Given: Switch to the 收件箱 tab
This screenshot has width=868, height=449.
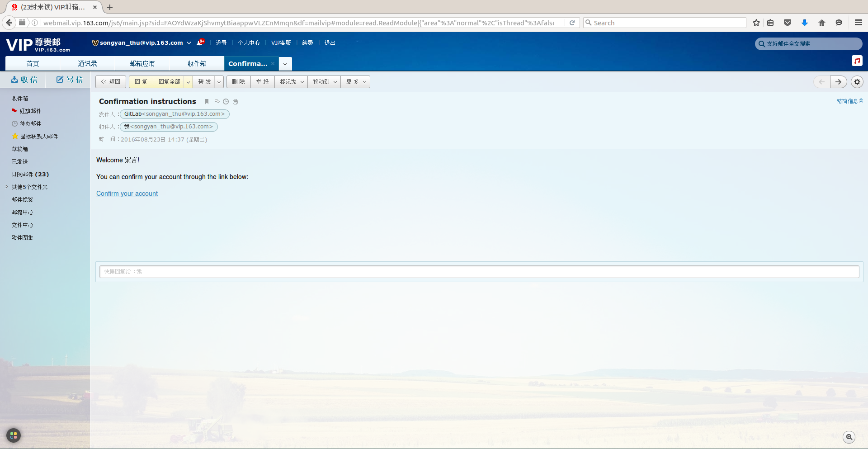Looking at the screenshot, I should [x=197, y=64].
